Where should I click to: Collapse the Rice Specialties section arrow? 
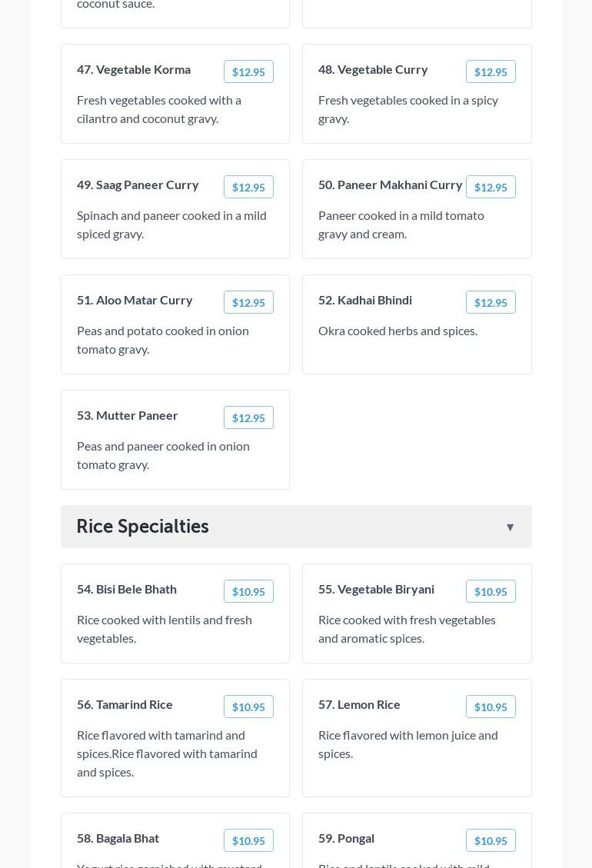pos(510,527)
